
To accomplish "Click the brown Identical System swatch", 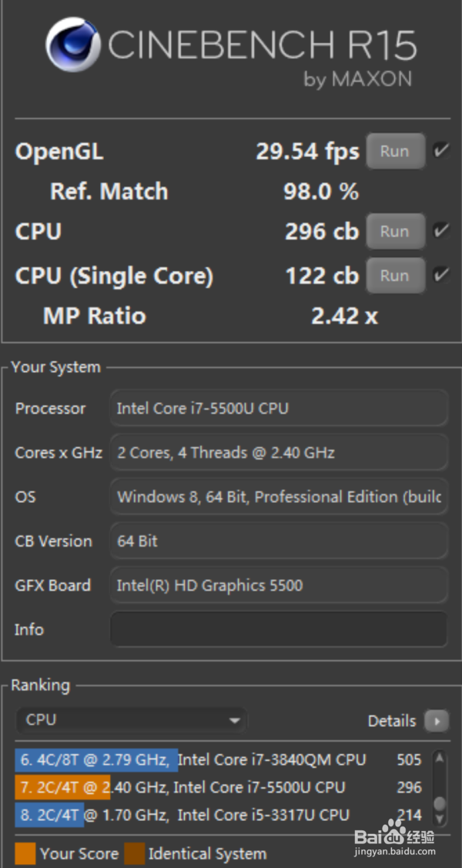I will click(135, 853).
